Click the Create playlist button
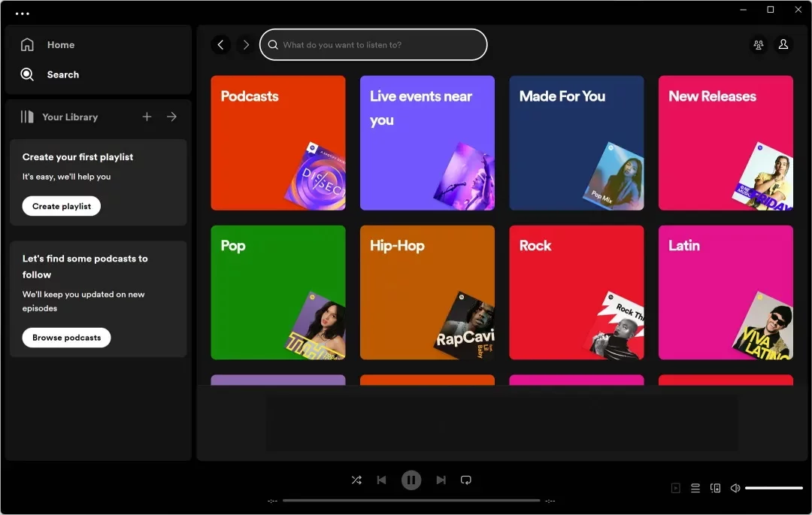The width and height of the screenshot is (812, 515). coord(62,206)
